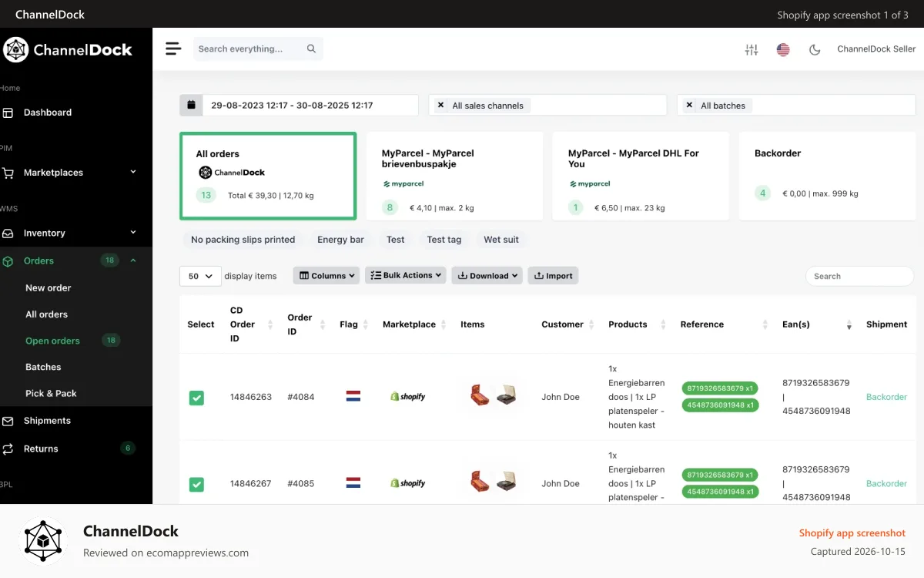Viewport: 924px width, 578px height.
Task: Click the Orders box icon
Action: tap(8, 261)
